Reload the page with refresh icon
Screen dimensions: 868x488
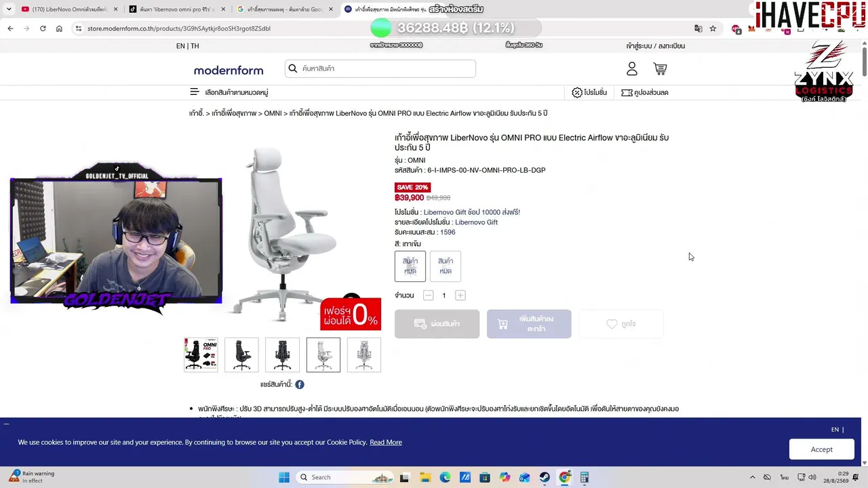(x=43, y=28)
